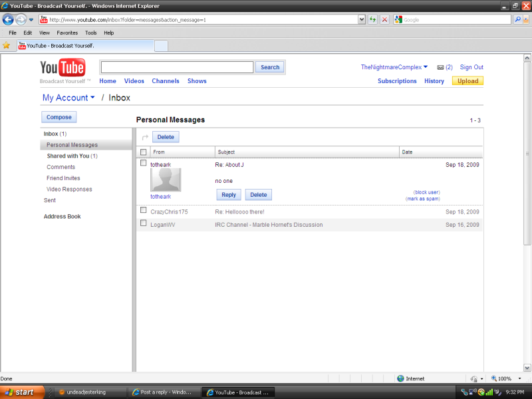Screen dimensions: 532x399
Task: Check the CrazyChris175 message checkbox
Action: [x=143, y=210]
